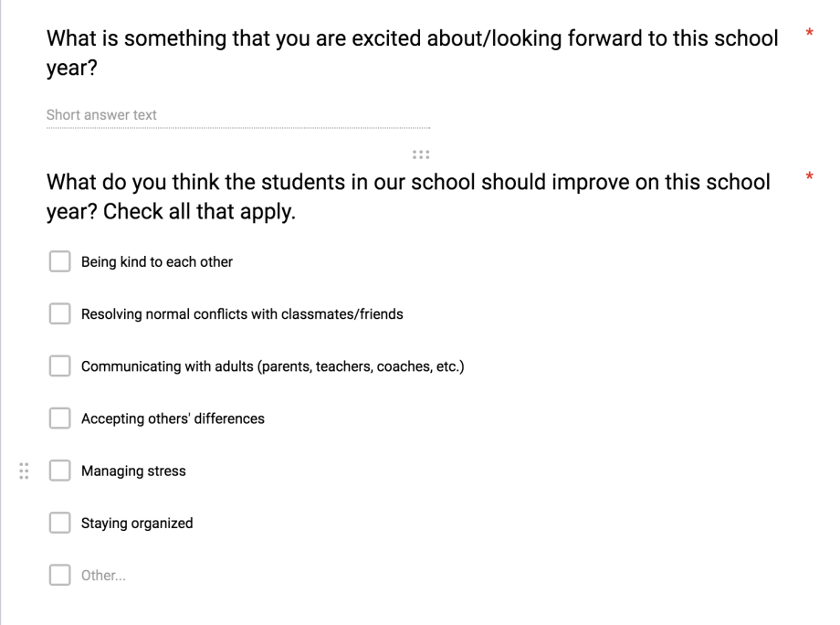Screen dimensions: 840x625
Task: Check the Managing stress option
Action: 59,470
